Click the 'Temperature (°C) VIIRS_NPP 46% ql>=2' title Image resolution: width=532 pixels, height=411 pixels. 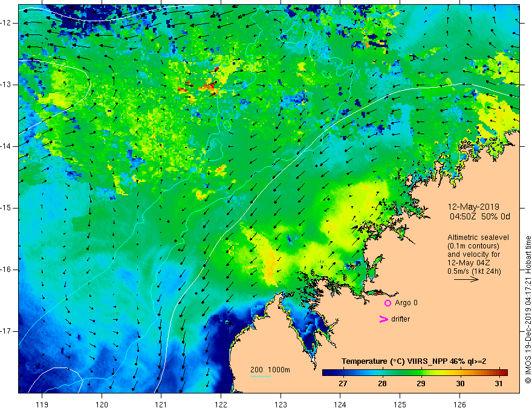[414, 361]
